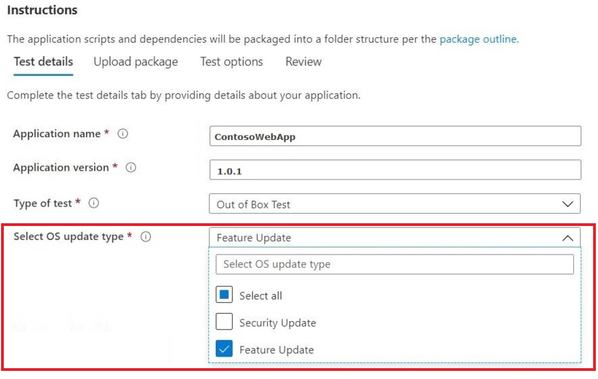Click info icon beside Application name
The image size is (598, 379).
123,134
